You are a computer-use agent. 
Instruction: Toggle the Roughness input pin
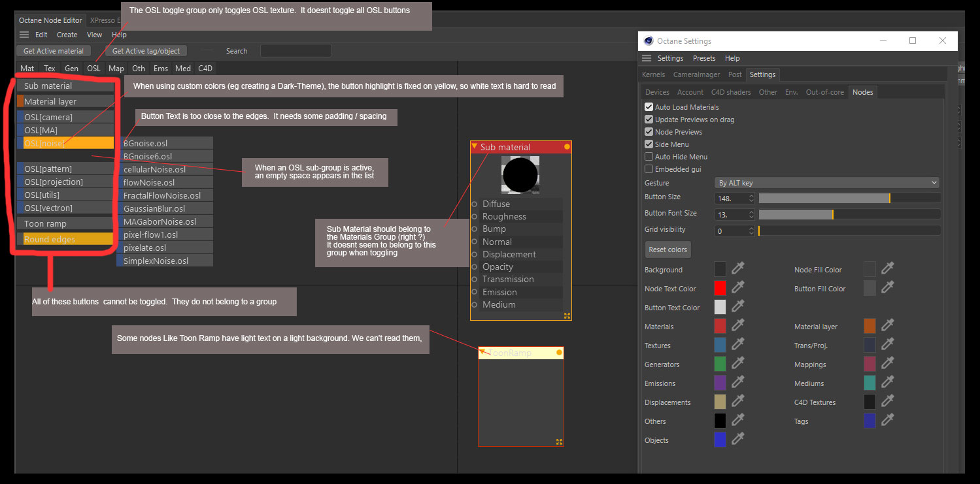point(475,216)
